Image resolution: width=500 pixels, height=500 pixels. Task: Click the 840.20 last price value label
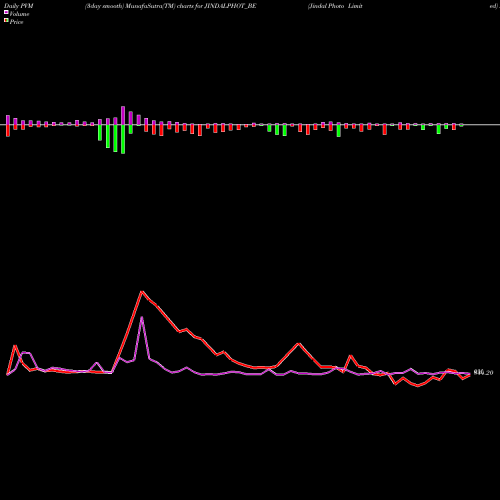483,373
